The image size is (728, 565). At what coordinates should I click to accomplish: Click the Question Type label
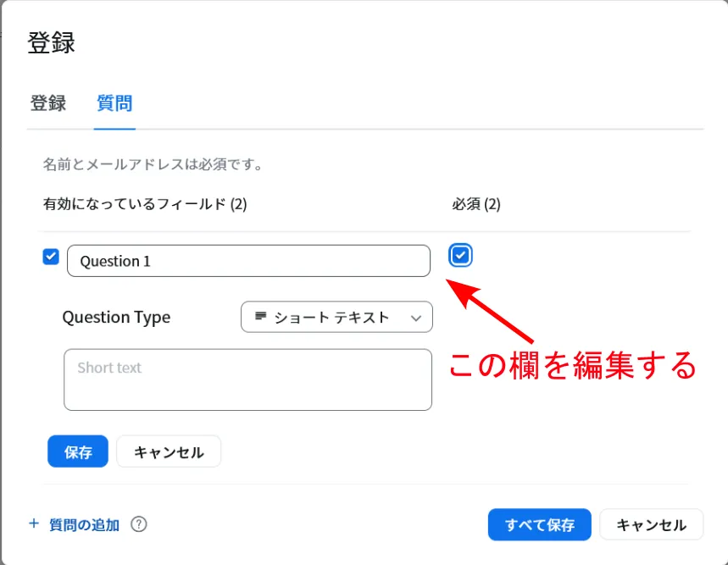pos(116,318)
